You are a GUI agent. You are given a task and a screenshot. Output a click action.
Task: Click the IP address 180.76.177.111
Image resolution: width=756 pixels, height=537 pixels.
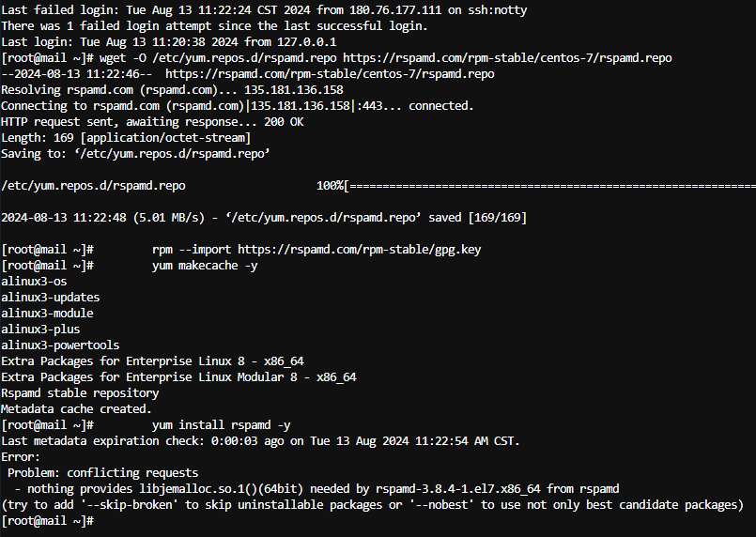coord(394,10)
